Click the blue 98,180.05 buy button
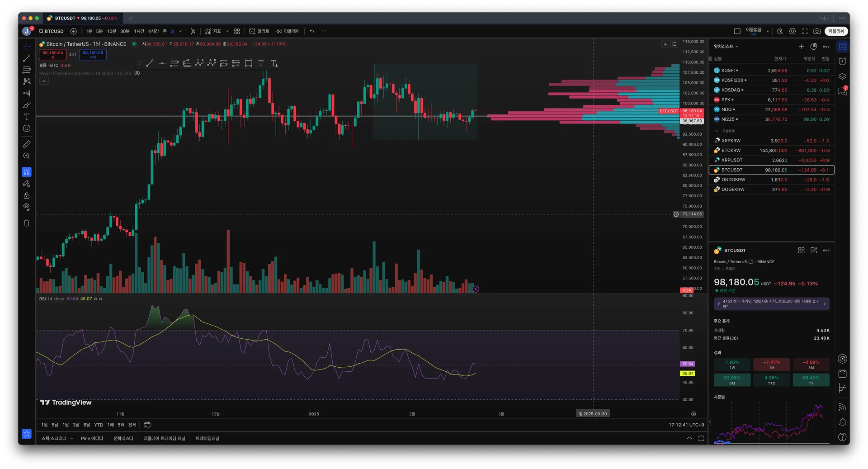The width and height of the screenshot is (868, 469). pyautogui.click(x=93, y=54)
